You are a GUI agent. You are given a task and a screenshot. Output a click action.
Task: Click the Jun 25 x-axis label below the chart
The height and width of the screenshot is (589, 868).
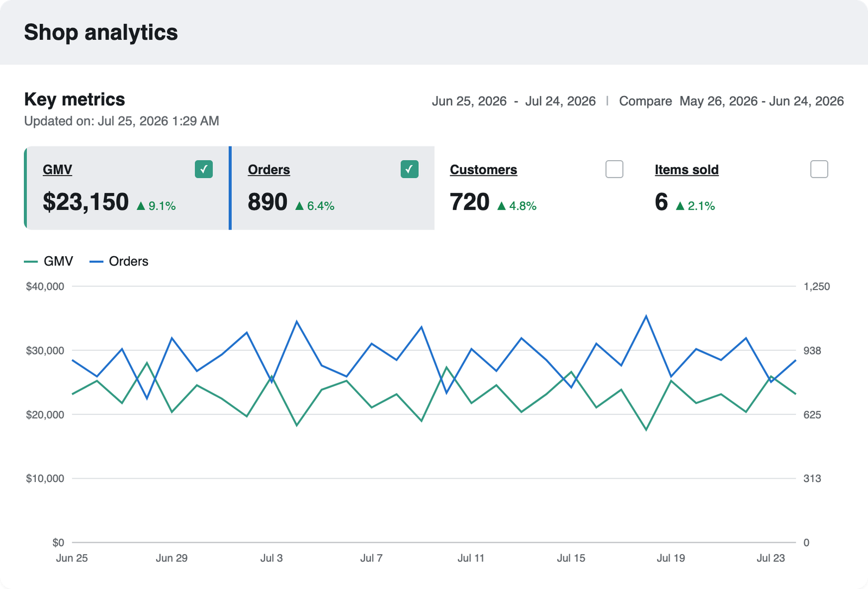(x=72, y=558)
